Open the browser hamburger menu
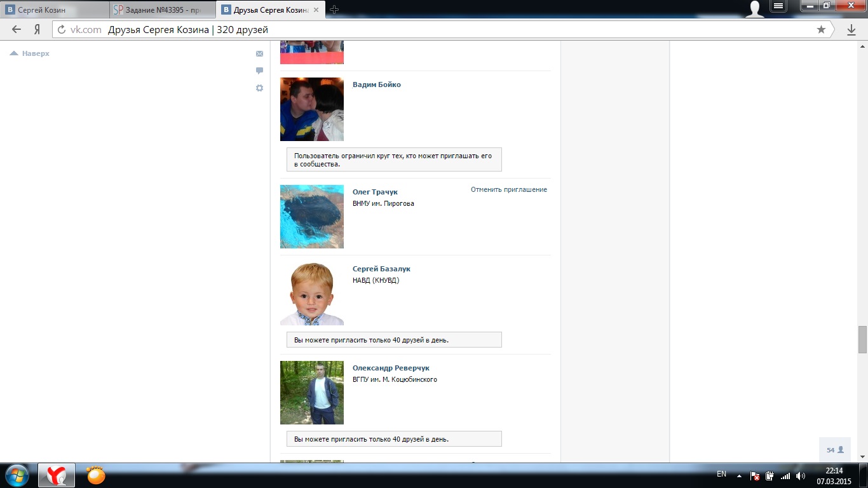Image resolution: width=868 pixels, height=488 pixels. tap(779, 6)
